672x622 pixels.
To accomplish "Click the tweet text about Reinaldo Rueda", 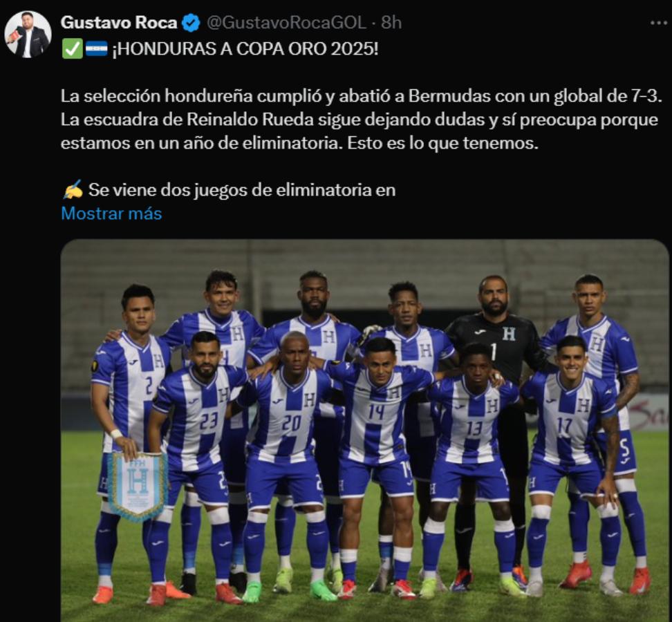I will (x=359, y=120).
